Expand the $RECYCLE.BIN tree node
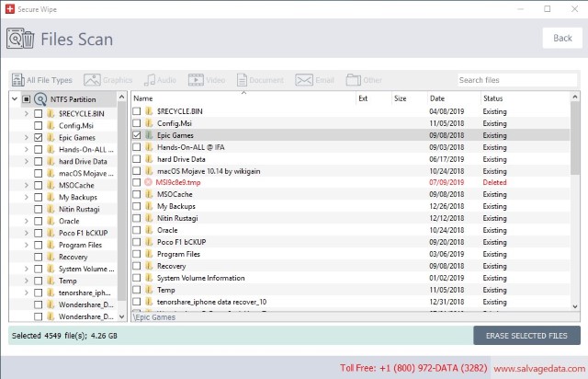This screenshot has height=379, width=588. 26,113
